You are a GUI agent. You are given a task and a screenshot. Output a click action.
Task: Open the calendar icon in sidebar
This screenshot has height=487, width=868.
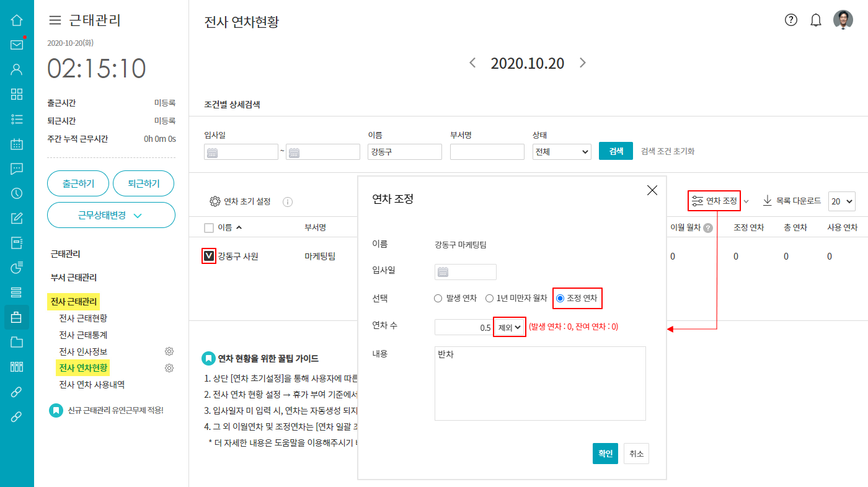(17, 144)
